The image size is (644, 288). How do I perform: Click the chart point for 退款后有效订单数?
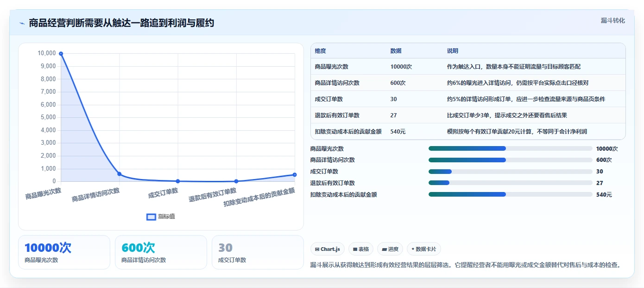click(x=236, y=181)
